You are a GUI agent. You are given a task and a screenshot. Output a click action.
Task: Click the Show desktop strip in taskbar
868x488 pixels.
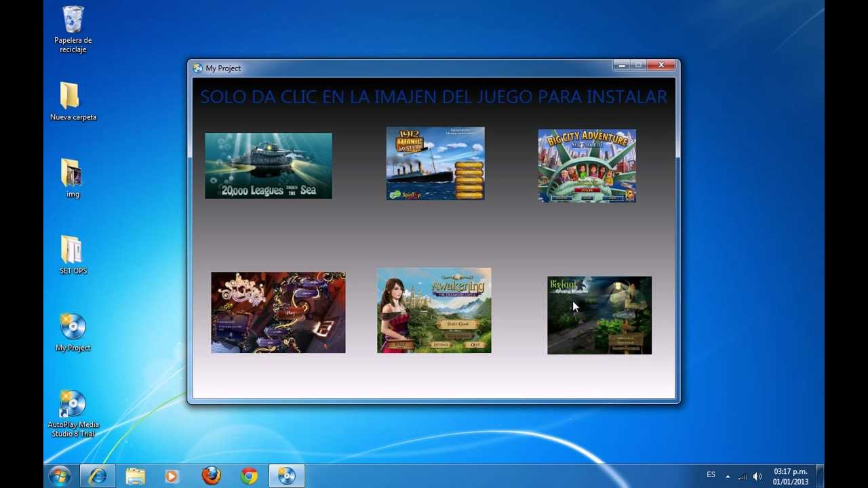pyautogui.click(x=820, y=476)
